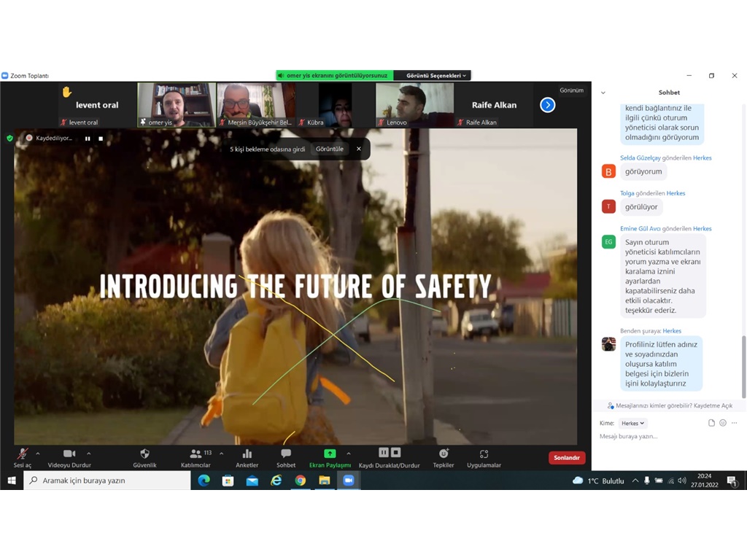This screenshot has height=560, width=747.
Task: Stop camera with Videoyu Durdur
Action: pos(69,458)
